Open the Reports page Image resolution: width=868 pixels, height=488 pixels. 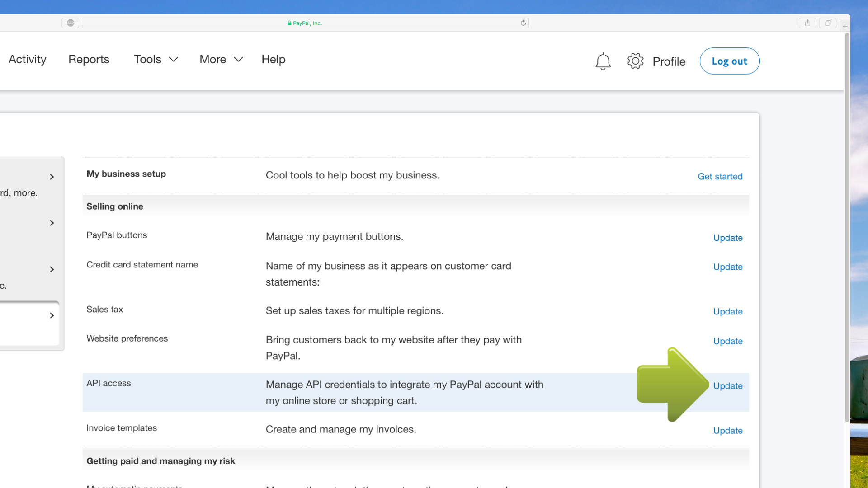pos(89,59)
